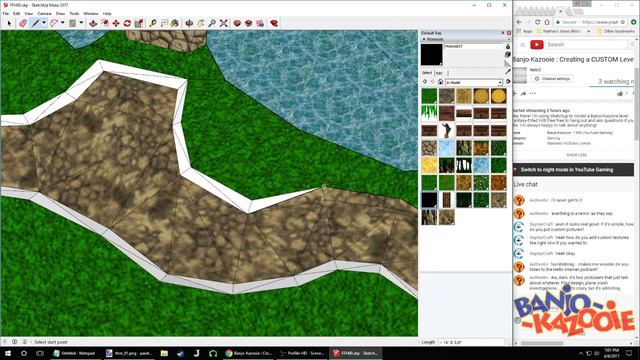Select the arrow Select tool
Image resolution: width=640 pixels, height=360 pixels.
(x=9, y=23)
